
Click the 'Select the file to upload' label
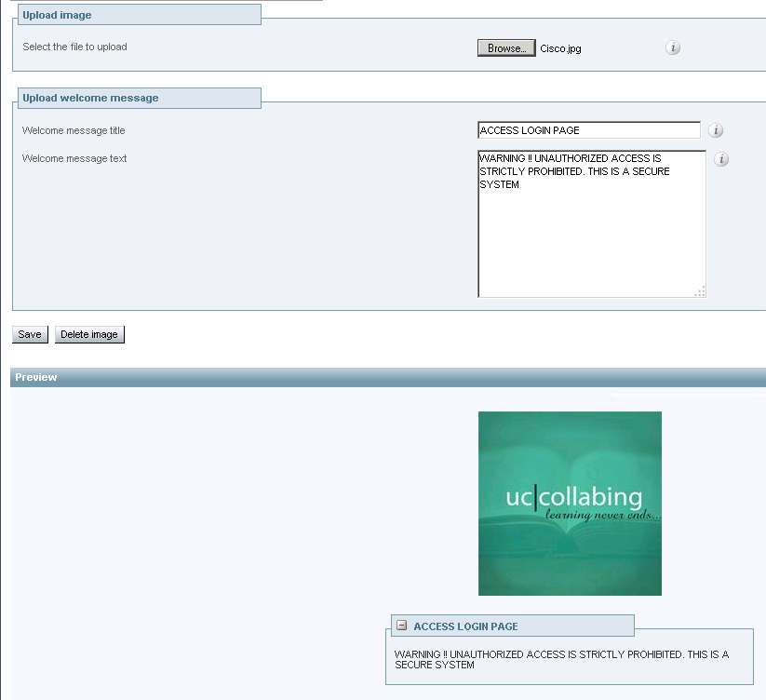coord(74,47)
